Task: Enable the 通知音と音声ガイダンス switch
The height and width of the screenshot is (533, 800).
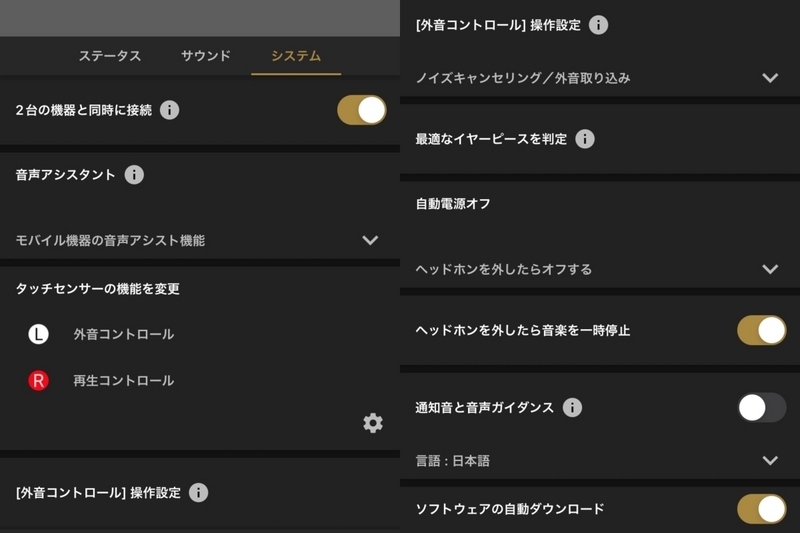Action: tap(761, 408)
